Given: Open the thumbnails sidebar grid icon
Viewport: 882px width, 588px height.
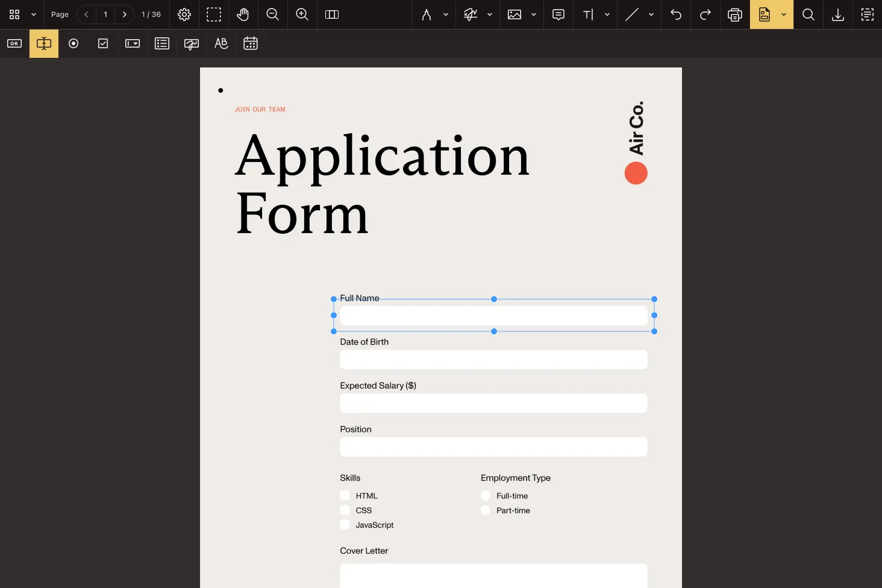Looking at the screenshot, I should 14,14.
